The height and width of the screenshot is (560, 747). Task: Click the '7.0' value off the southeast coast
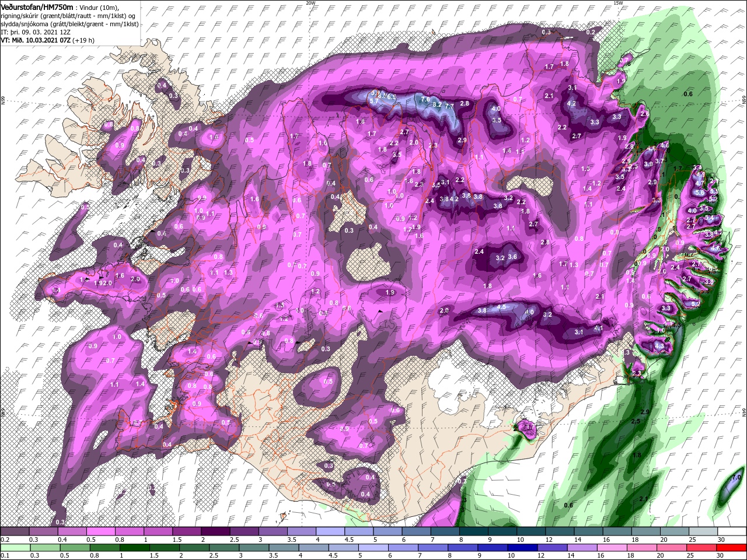736,477
